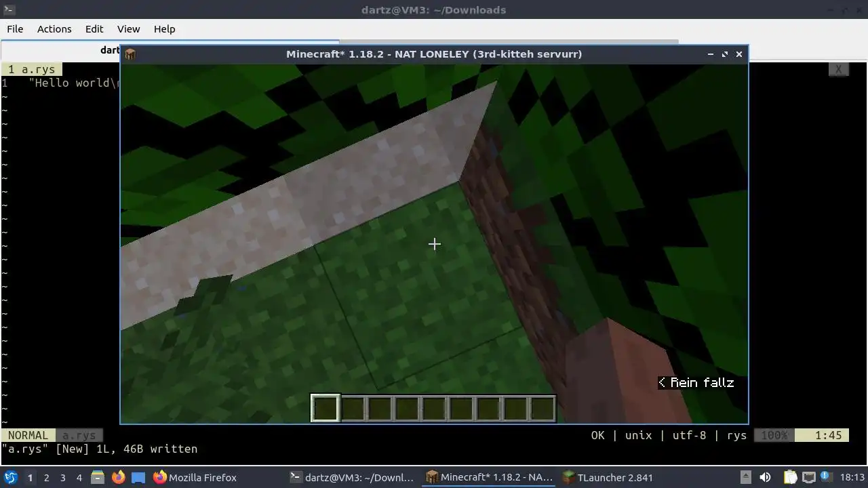The image size is (868, 488).
Task: Open the View menu in the terminal
Action: pos(128,29)
